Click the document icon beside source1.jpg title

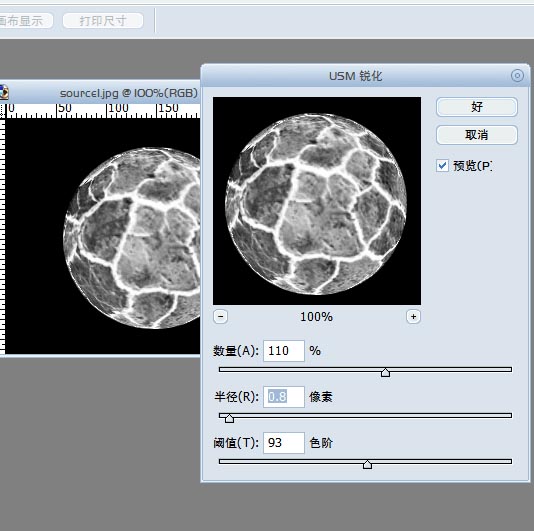coord(4,92)
